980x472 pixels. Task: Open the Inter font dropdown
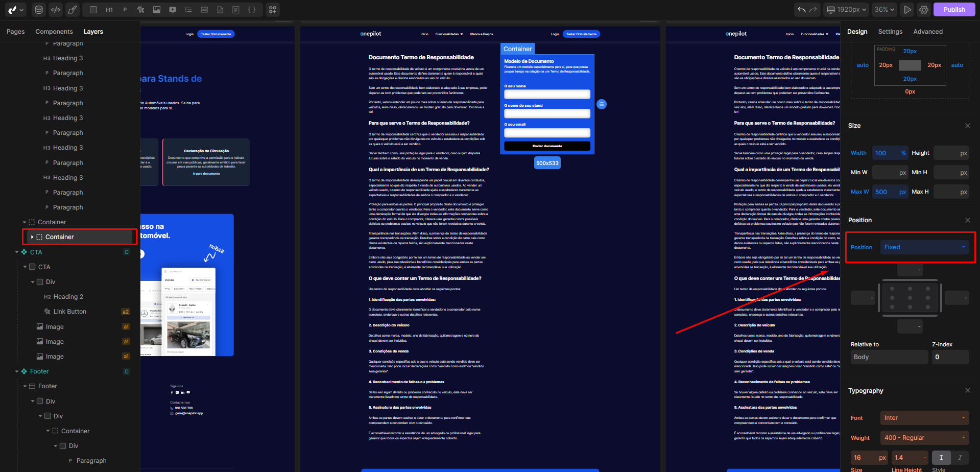coord(924,418)
